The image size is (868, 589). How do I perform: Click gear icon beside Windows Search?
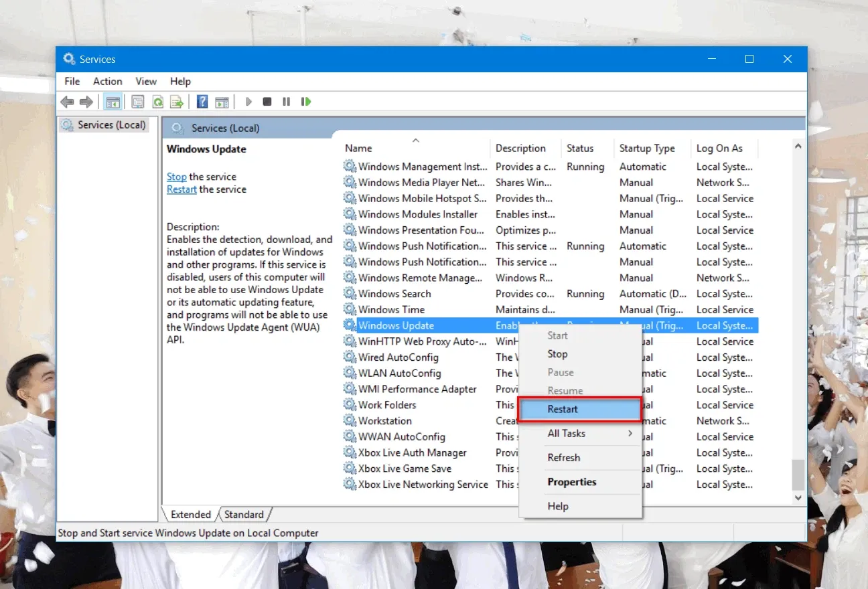coord(350,294)
